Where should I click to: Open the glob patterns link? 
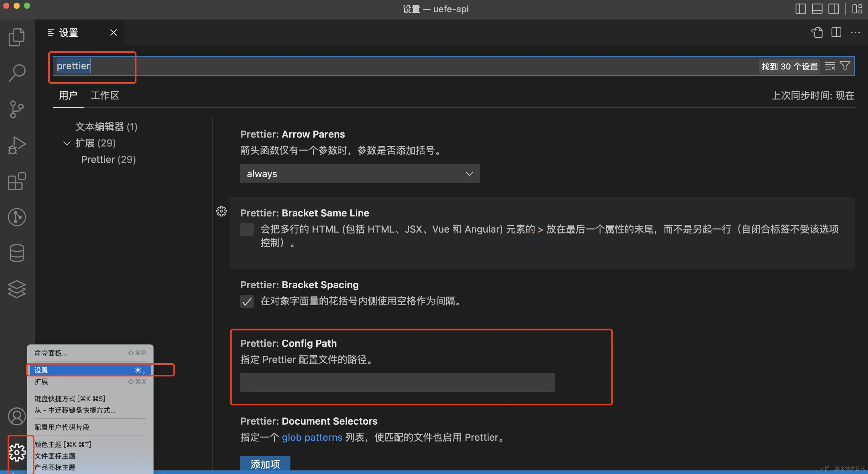click(x=312, y=438)
